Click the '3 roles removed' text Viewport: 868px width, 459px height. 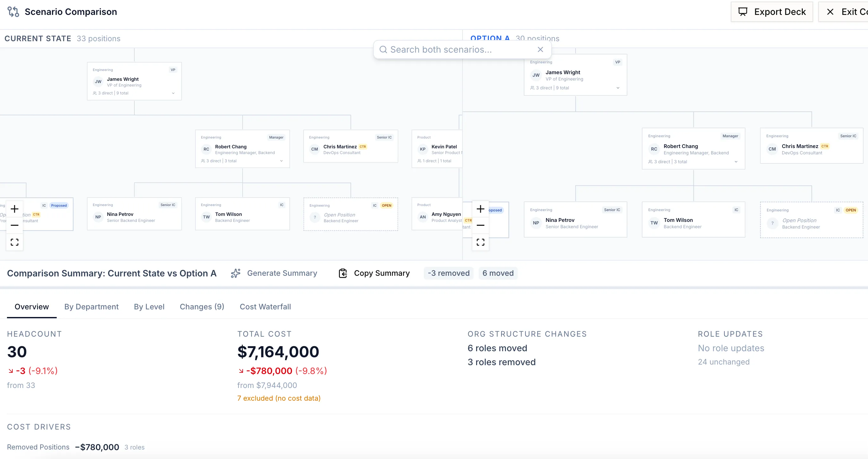click(501, 362)
